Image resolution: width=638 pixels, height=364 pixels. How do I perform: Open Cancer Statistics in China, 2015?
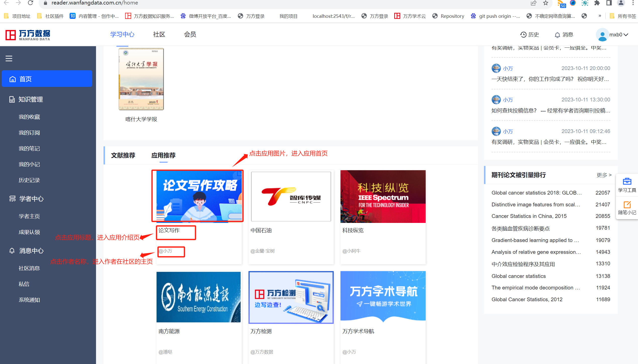[529, 216]
